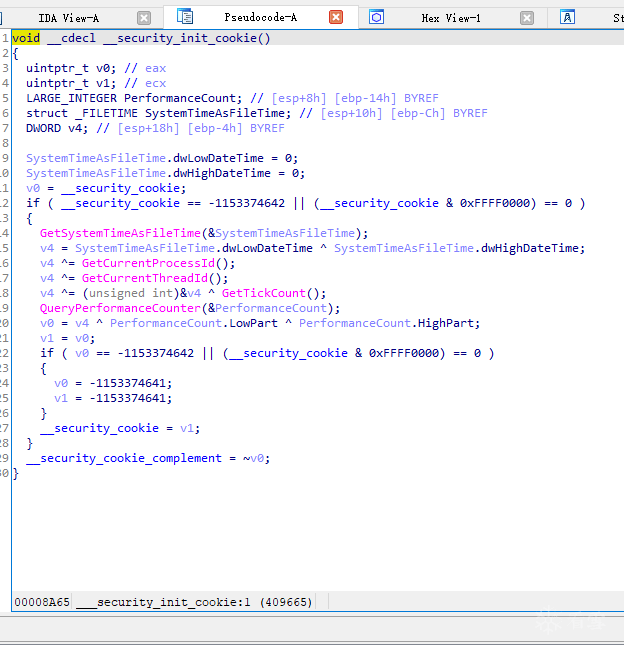Click GetCurrentProcessId function reference
This screenshot has width=624, height=651.
click(148, 263)
